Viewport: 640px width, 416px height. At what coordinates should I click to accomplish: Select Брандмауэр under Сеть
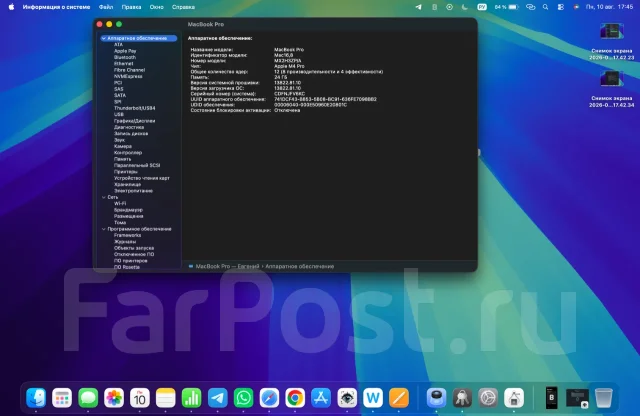(x=128, y=210)
